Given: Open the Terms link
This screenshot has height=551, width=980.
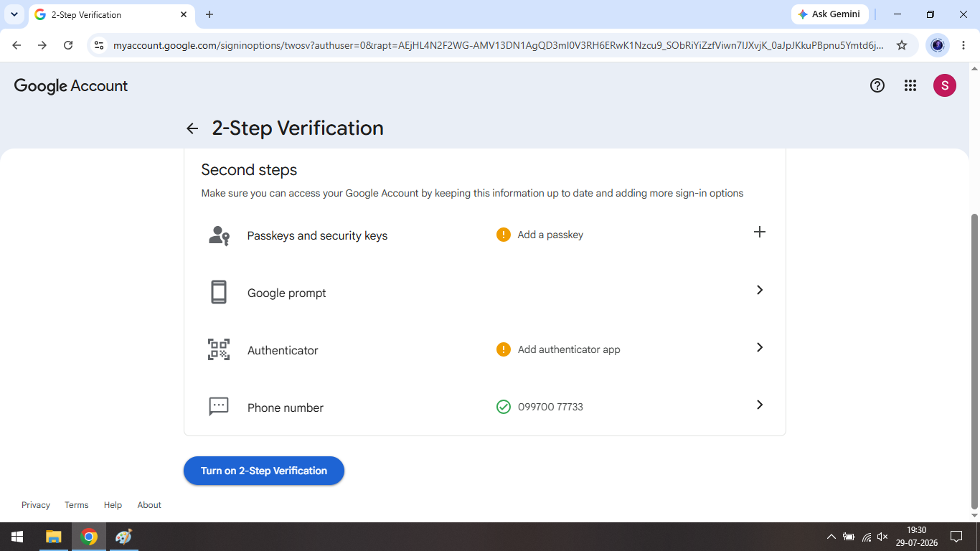Looking at the screenshot, I should (x=77, y=505).
